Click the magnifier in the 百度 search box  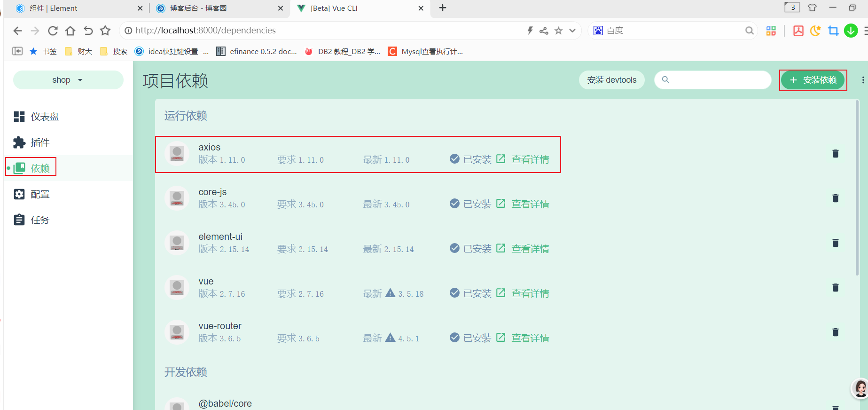749,31
